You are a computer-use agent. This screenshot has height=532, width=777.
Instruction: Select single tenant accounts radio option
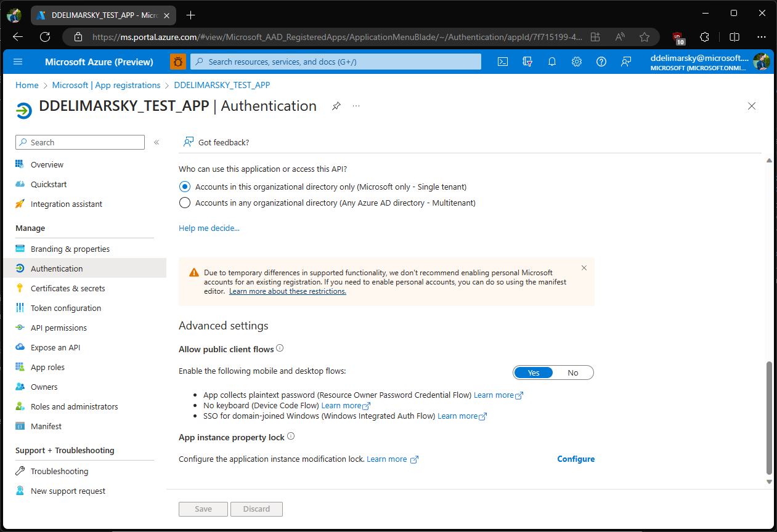tap(185, 187)
